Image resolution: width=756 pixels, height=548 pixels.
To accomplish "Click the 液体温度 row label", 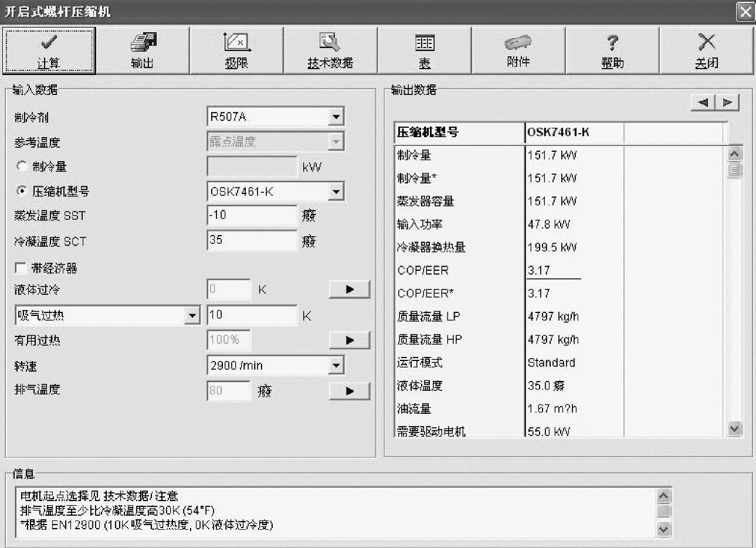I will [x=420, y=386].
